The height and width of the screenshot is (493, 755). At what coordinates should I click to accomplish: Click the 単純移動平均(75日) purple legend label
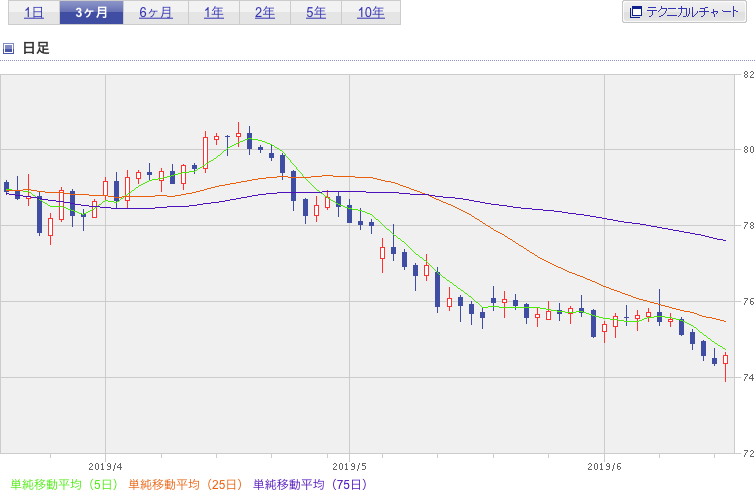coord(310,484)
